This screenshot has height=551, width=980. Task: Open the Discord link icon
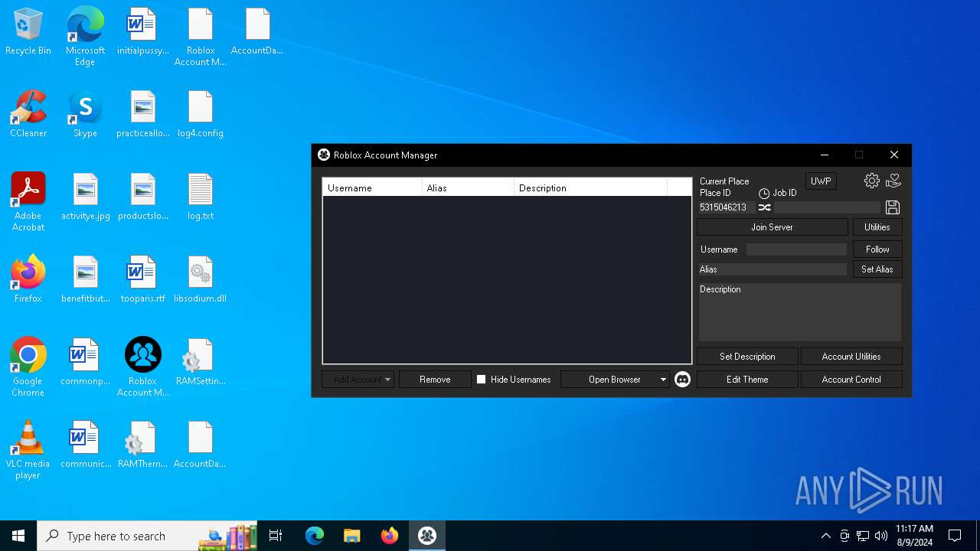(x=682, y=380)
